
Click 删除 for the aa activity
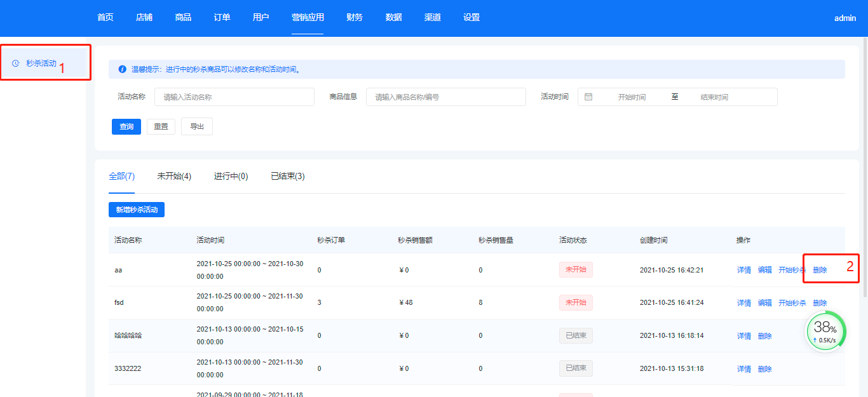click(x=820, y=270)
